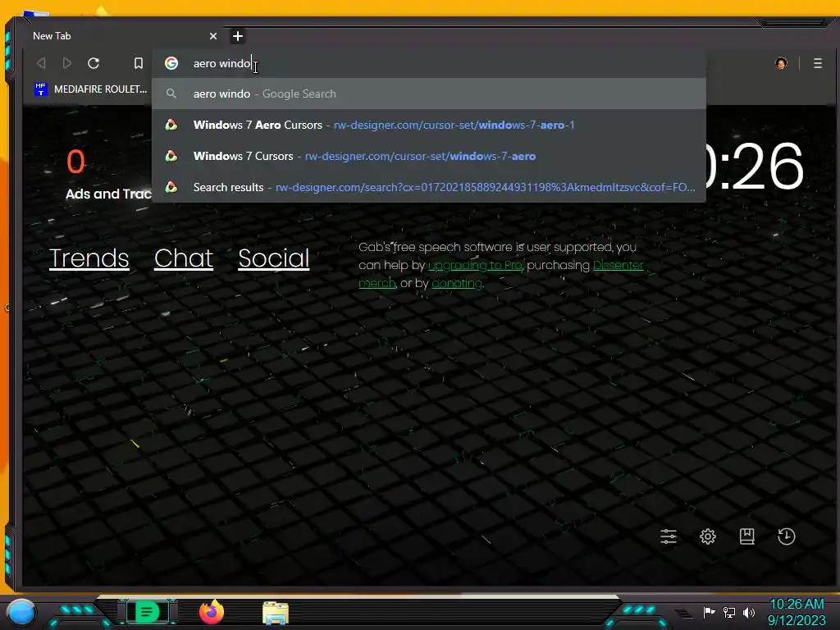Close the New Tab tab
840x630 pixels.
pos(213,36)
